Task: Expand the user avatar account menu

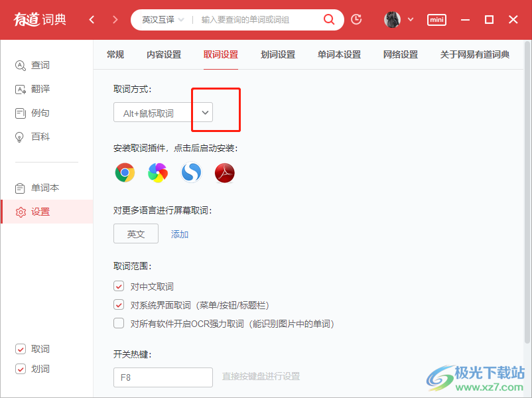Action: click(398, 20)
